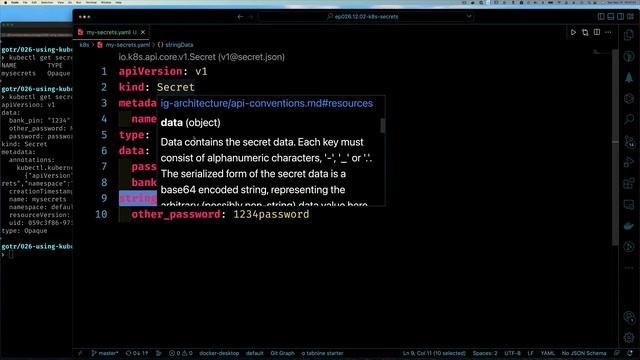Open the Explorer view in activity bar
Viewport: 640px width, 360px height.
pyautogui.click(x=629, y=35)
